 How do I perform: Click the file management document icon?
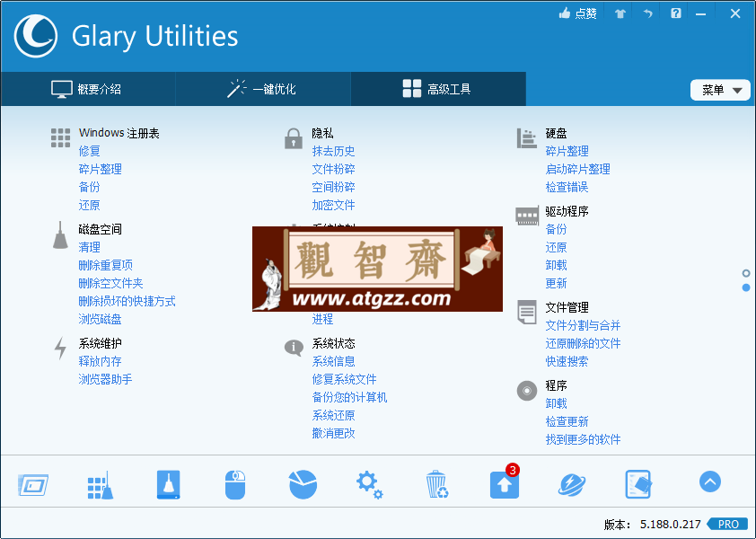click(526, 313)
